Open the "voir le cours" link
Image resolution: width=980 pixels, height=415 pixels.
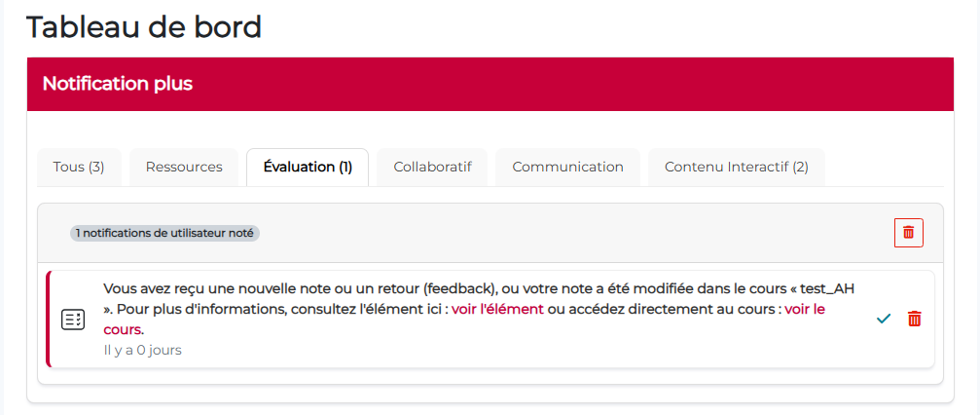804,309
